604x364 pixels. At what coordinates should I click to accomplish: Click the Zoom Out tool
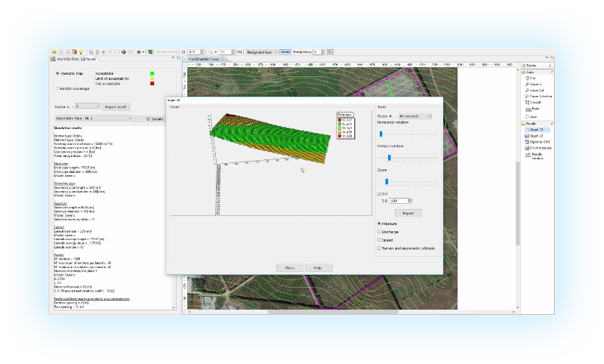(536, 90)
